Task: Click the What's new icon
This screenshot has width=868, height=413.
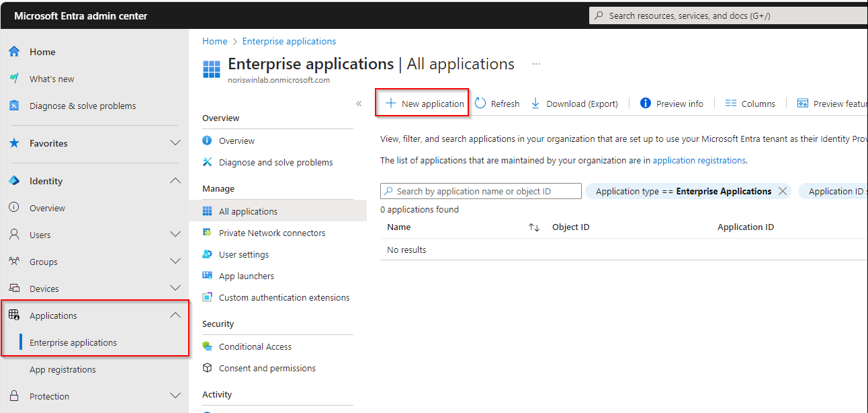Action: pos(14,79)
